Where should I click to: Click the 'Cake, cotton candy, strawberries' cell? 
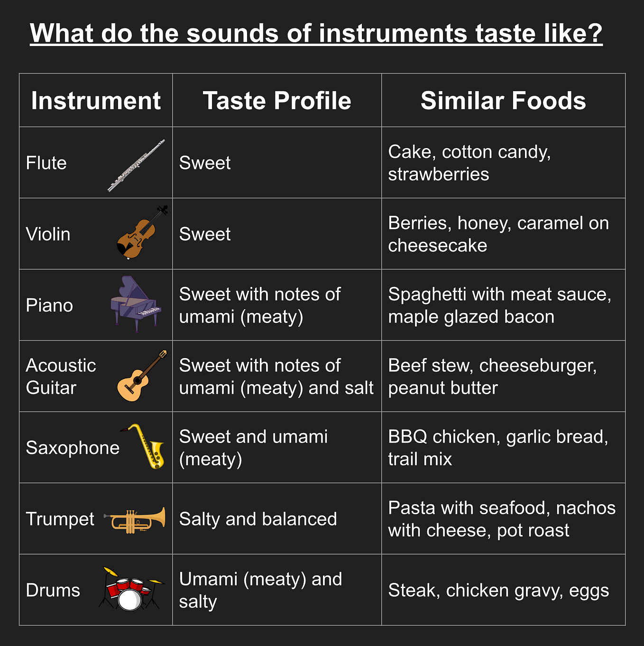[x=503, y=163]
